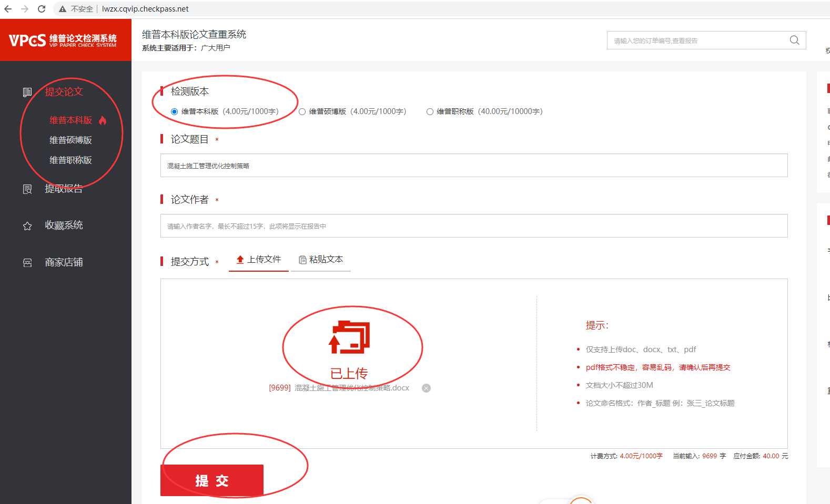Click the 提交 submit button

(212, 480)
